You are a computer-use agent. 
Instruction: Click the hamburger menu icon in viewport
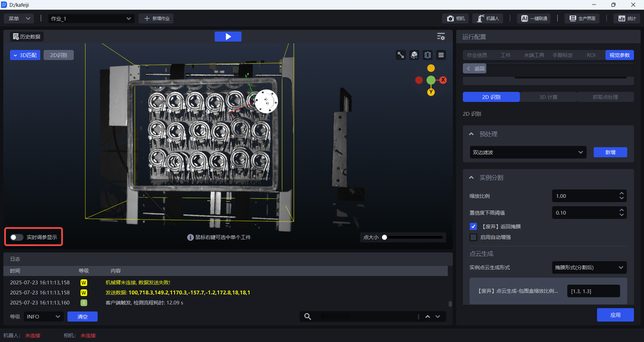441,55
